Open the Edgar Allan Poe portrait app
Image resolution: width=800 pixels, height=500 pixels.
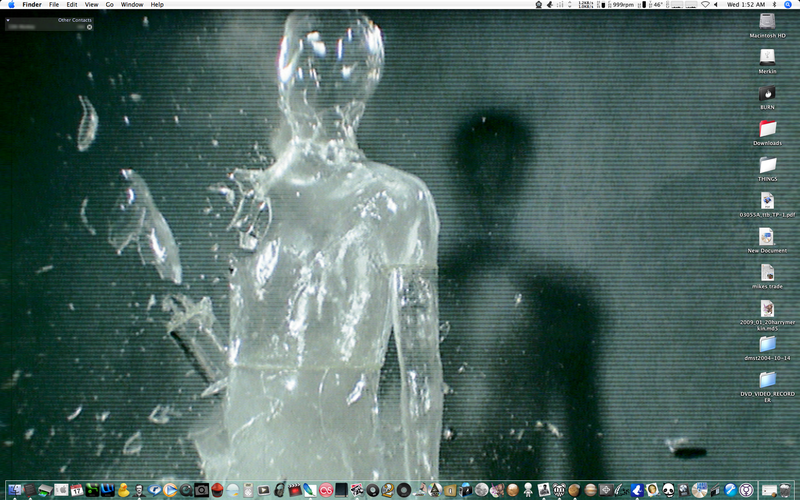[139, 490]
